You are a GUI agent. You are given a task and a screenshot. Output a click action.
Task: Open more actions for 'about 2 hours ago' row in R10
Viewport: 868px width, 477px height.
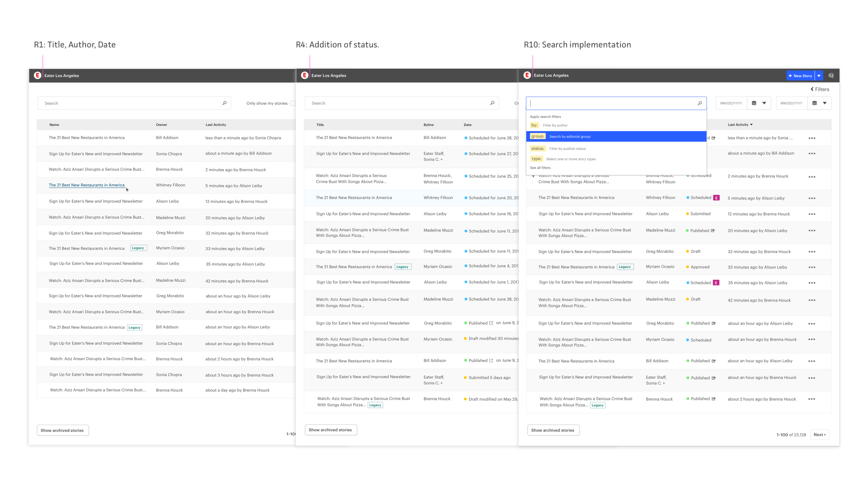tap(812, 399)
